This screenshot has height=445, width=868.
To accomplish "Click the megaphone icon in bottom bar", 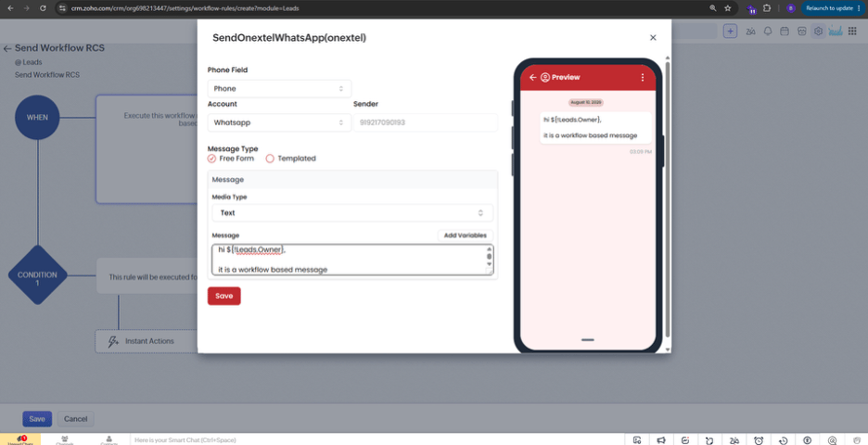I will pyautogui.click(x=661, y=440).
